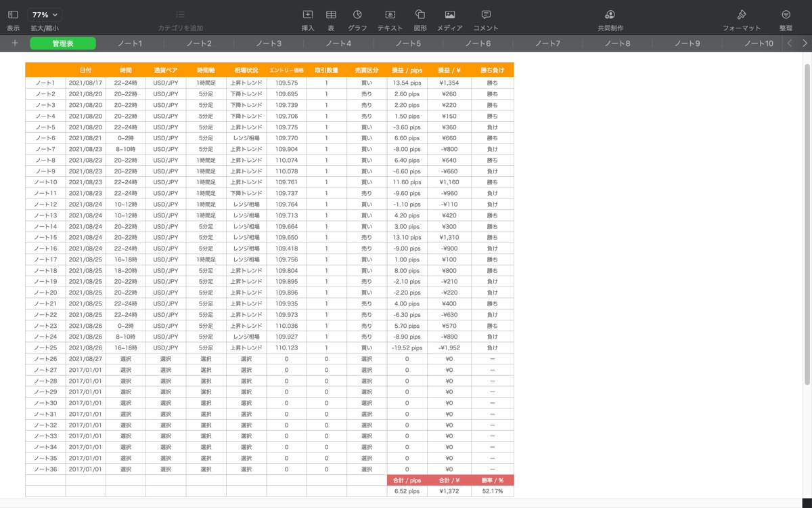Image resolution: width=812 pixels, height=508 pixels.
Task: Select the 13.54 pips cell
Action: 407,83
